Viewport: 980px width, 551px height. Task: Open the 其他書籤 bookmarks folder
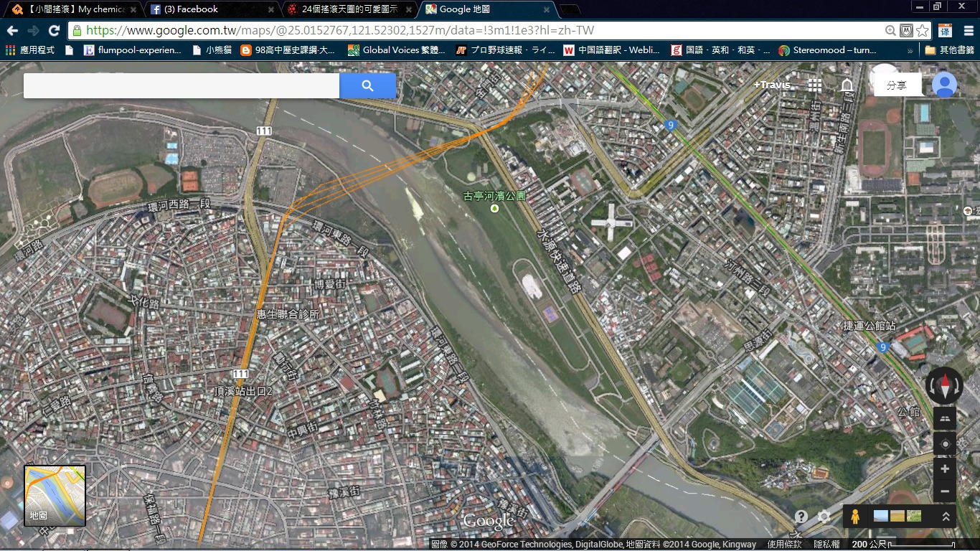coord(950,50)
